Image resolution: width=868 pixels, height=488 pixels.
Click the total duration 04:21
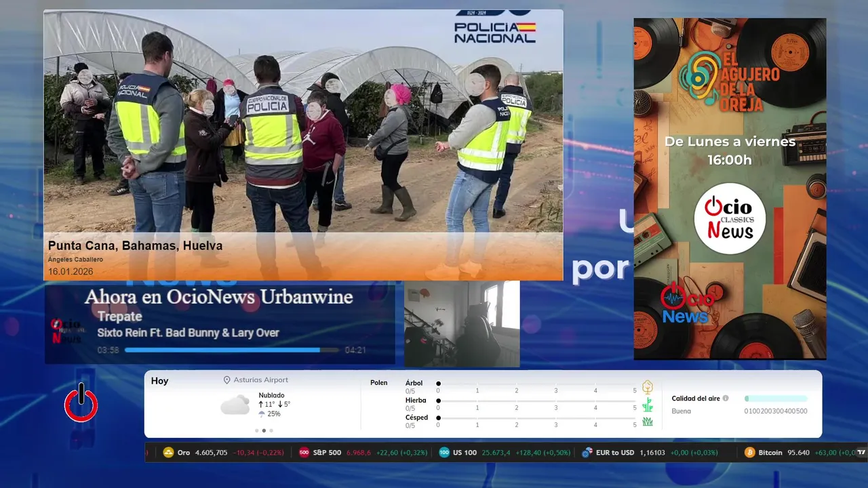[355, 350]
